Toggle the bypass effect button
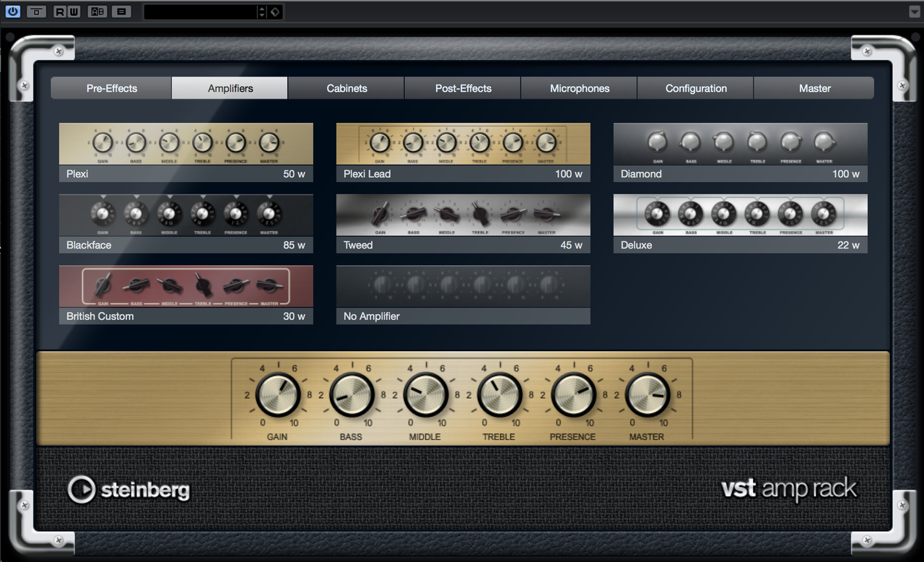Image resolution: width=924 pixels, height=562 pixels. (36, 12)
